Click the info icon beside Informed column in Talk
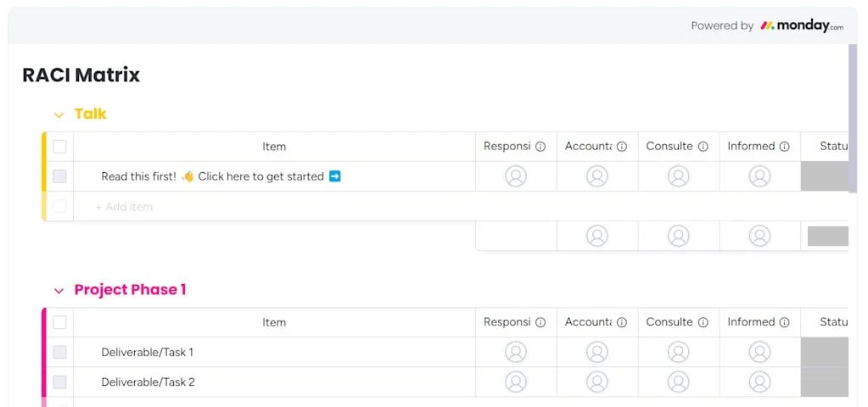The height and width of the screenshot is (407, 868). pos(785,147)
